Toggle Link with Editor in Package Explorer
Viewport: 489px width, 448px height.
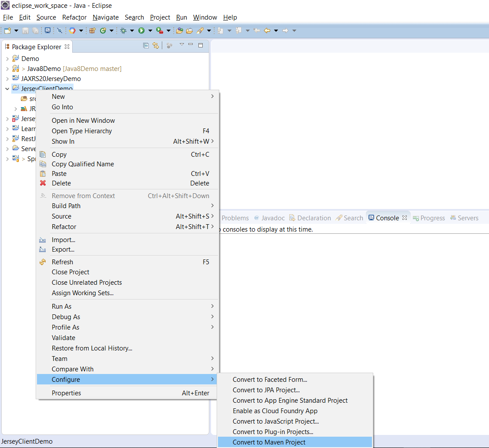pos(155,46)
